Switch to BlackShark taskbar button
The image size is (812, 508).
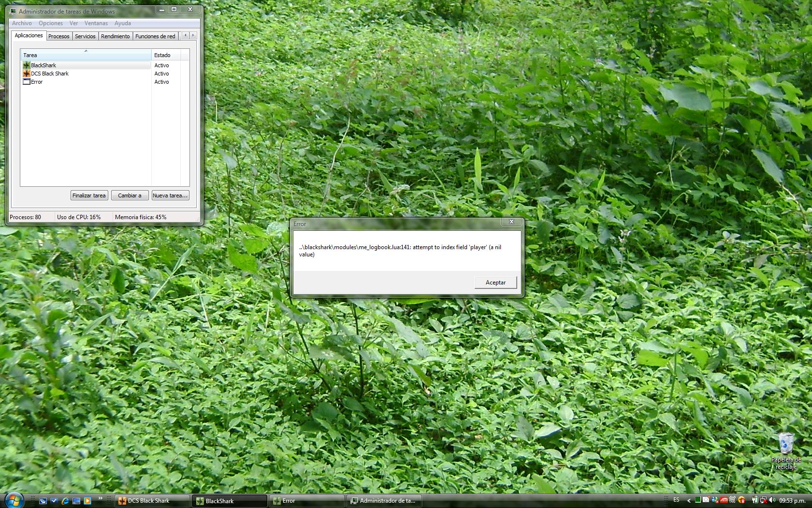click(x=230, y=501)
